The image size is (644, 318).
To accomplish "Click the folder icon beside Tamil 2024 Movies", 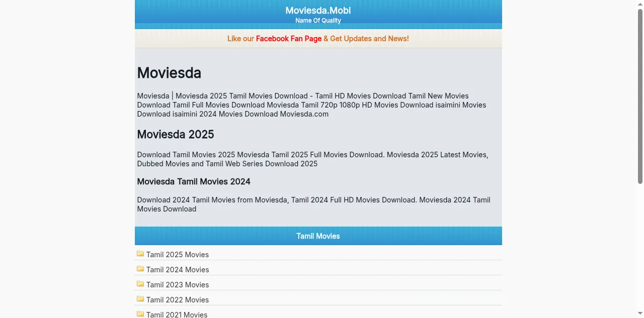I will [x=140, y=269].
